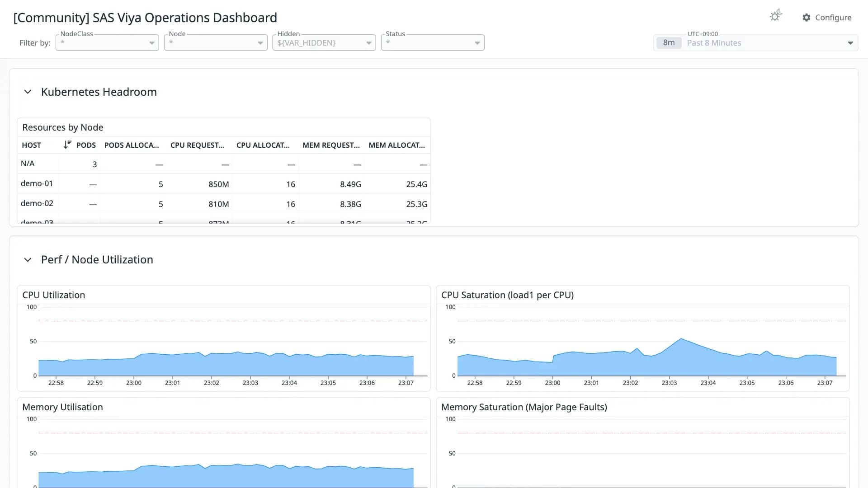Open Configure settings with the gear
The height and width of the screenshot is (488, 868).
point(827,18)
